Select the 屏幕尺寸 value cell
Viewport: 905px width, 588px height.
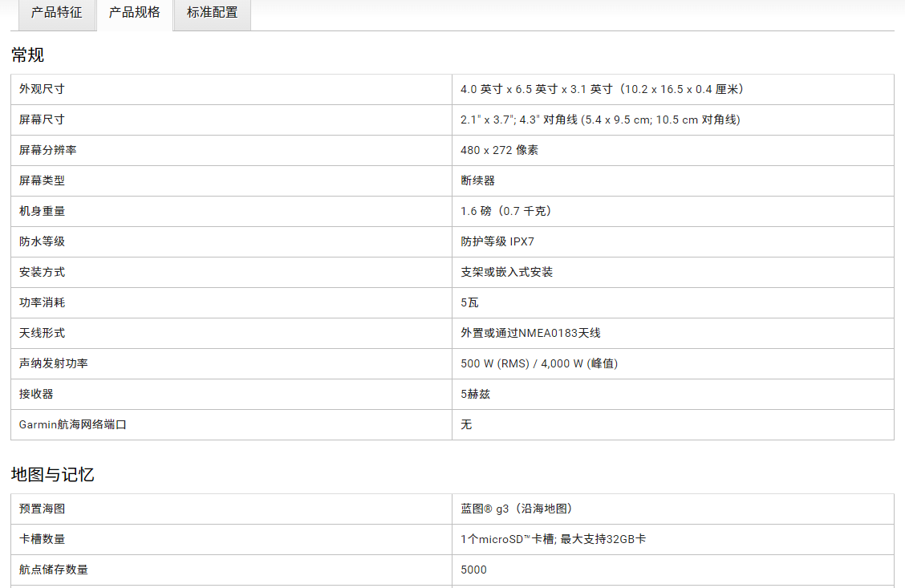click(600, 120)
